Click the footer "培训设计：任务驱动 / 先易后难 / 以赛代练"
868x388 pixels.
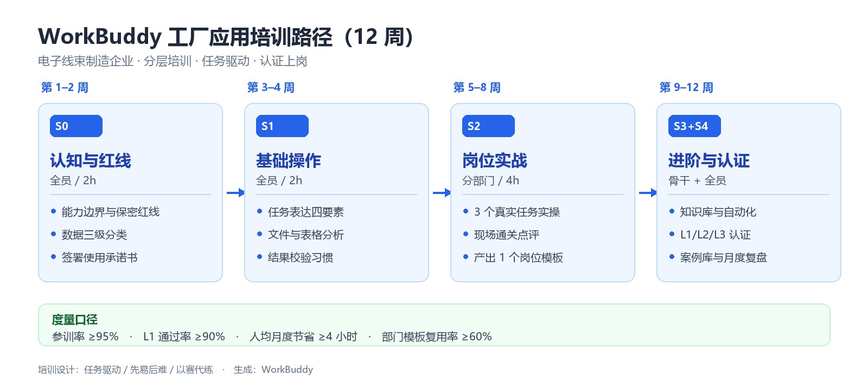click(126, 370)
